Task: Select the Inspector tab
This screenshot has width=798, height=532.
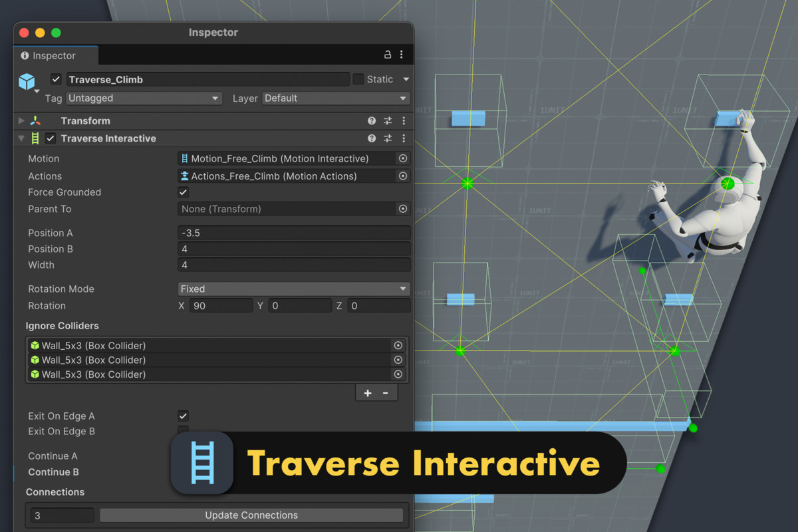Action: 55,55
